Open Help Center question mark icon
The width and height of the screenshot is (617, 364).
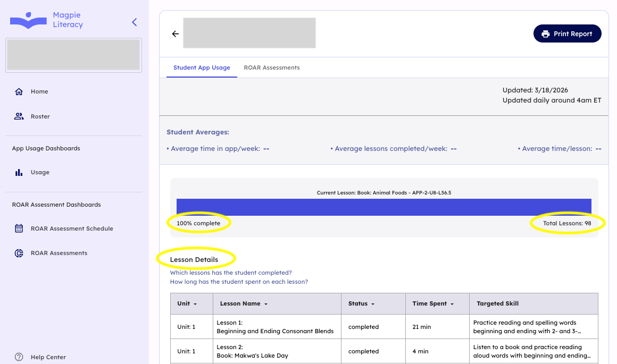pyautogui.click(x=19, y=357)
